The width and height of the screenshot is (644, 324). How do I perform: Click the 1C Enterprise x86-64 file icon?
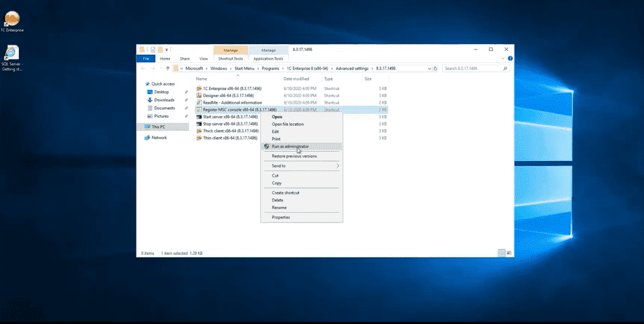click(199, 88)
